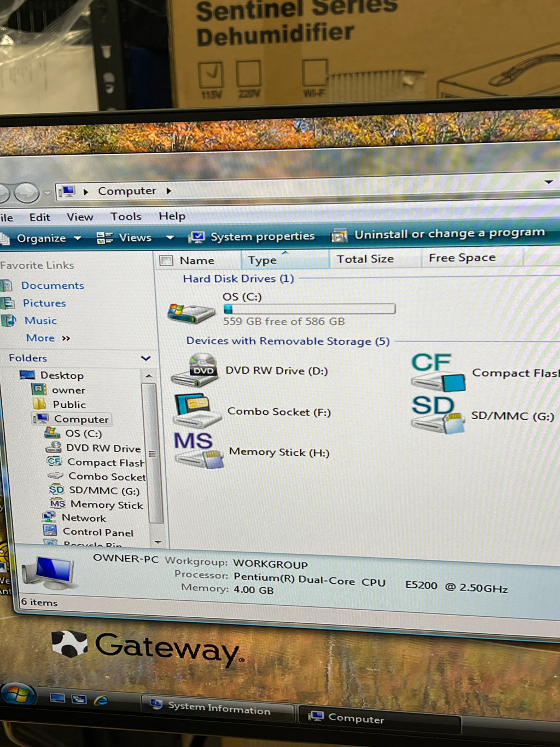Click System properties in the toolbar
560x747 pixels.
pos(252,236)
